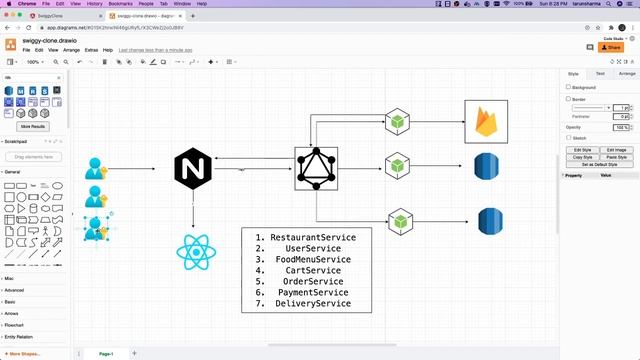The image size is (640, 360).
Task: Select the Page-1 tab
Action: point(106,354)
